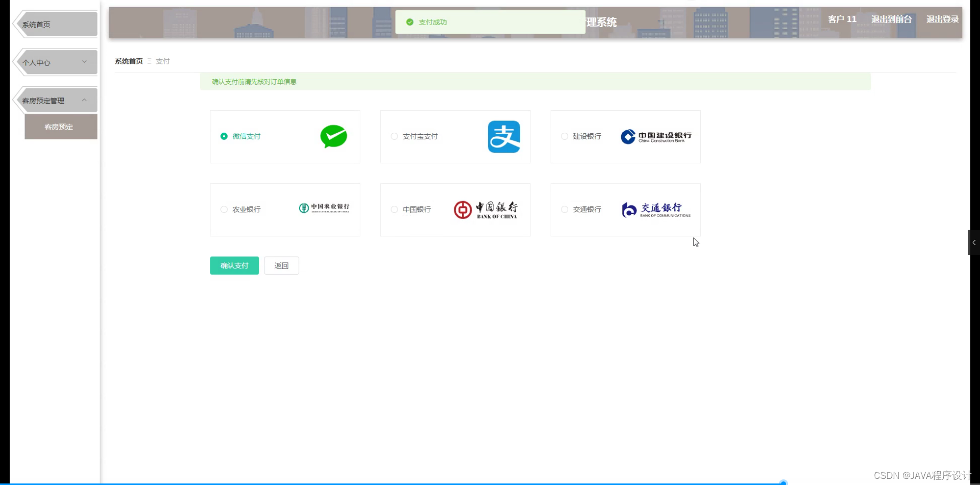Click the 农业银行 option label
980x485 pixels.
pos(247,209)
